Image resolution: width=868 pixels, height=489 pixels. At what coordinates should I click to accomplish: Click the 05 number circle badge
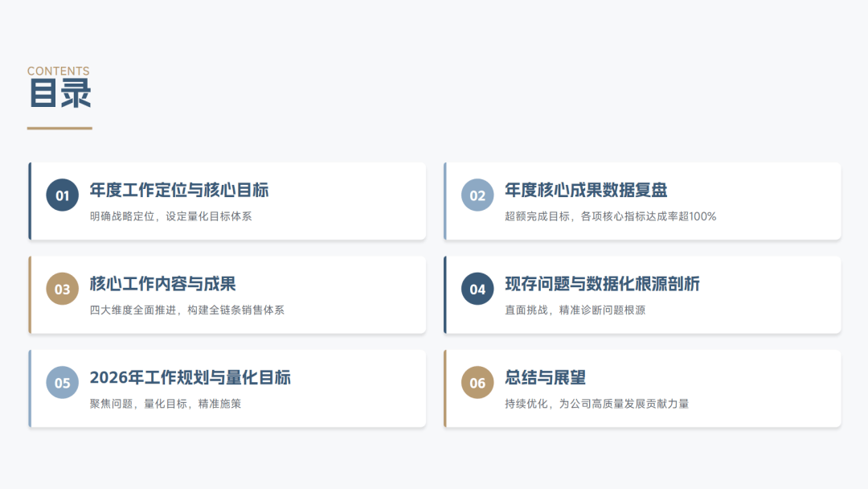[63, 383]
